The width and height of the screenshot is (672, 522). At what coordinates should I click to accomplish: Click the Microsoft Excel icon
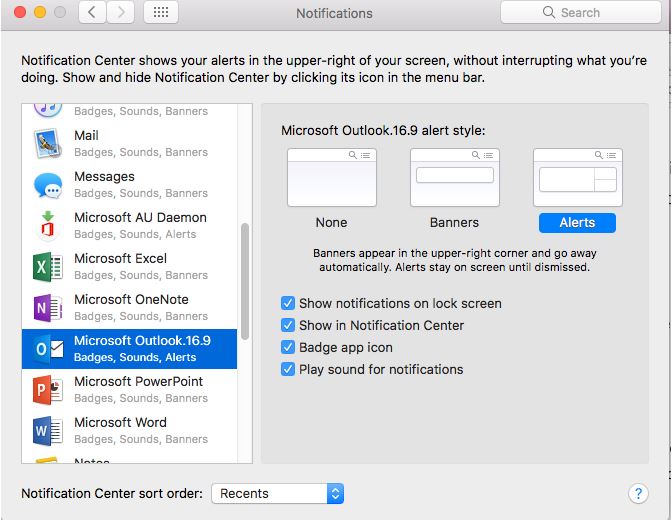[48, 267]
